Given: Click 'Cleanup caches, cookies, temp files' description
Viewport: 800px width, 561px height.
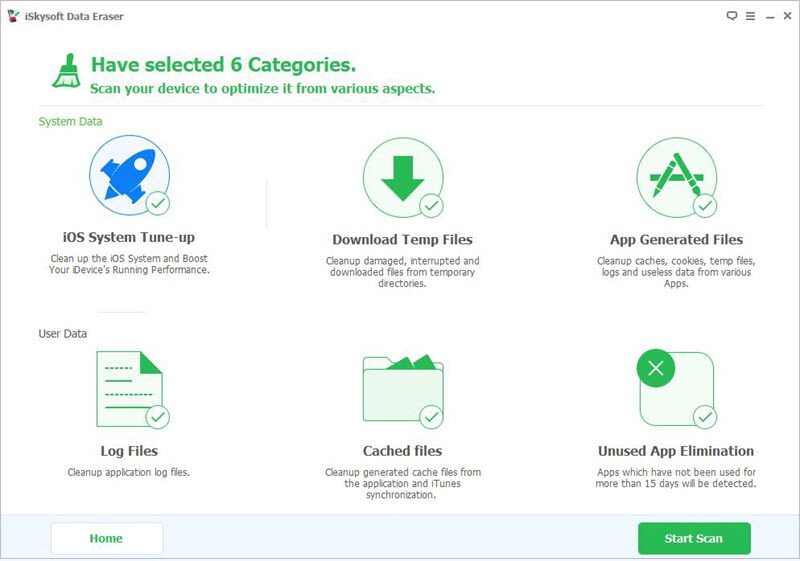Looking at the screenshot, I should (x=677, y=272).
